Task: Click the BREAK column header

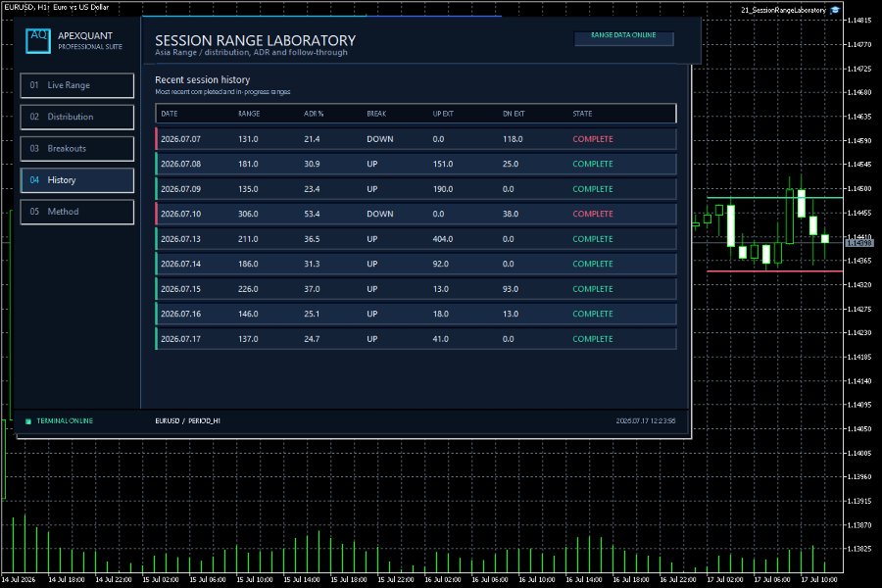Action: 376,114
